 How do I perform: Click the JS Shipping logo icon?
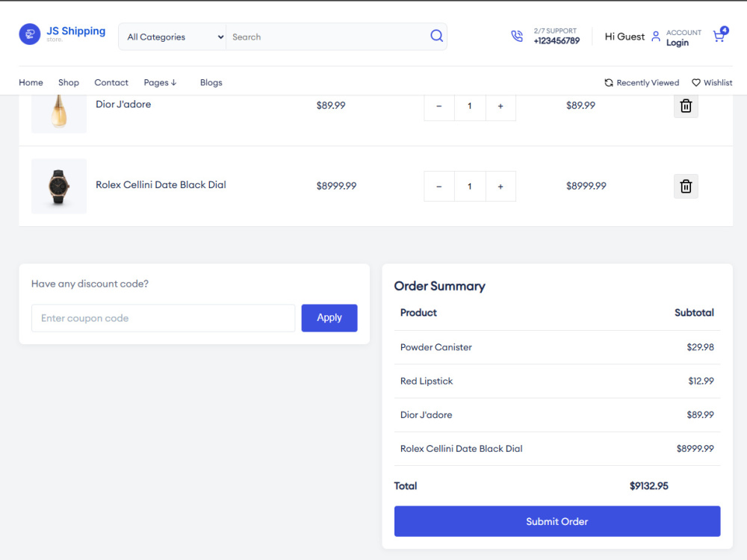(x=30, y=34)
